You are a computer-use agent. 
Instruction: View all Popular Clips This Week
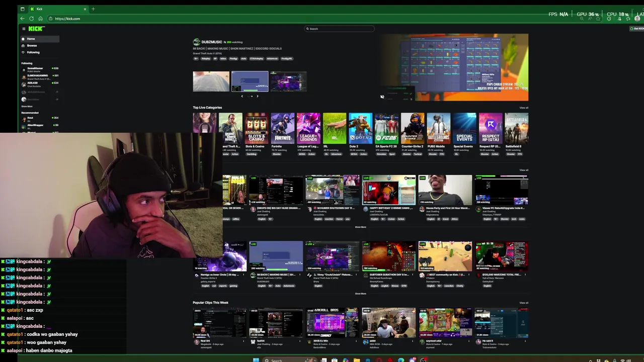pyautogui.click(x=524, y=303)
